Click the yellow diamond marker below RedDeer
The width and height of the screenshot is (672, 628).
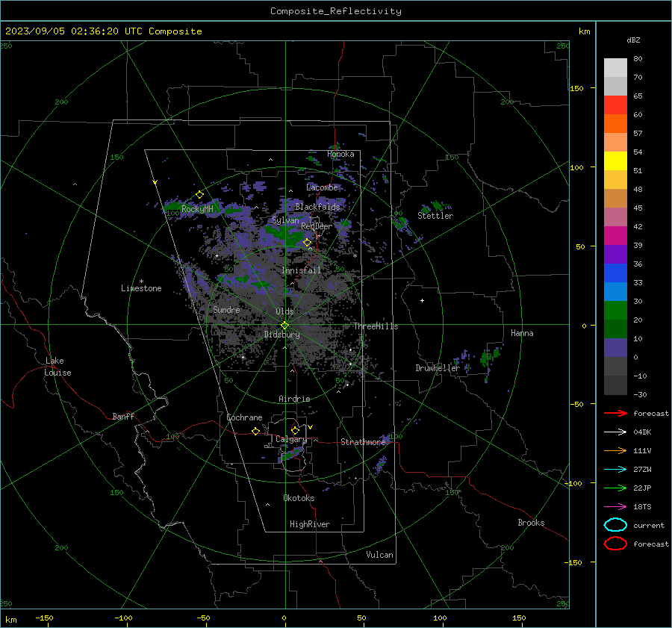coord(308,243)
